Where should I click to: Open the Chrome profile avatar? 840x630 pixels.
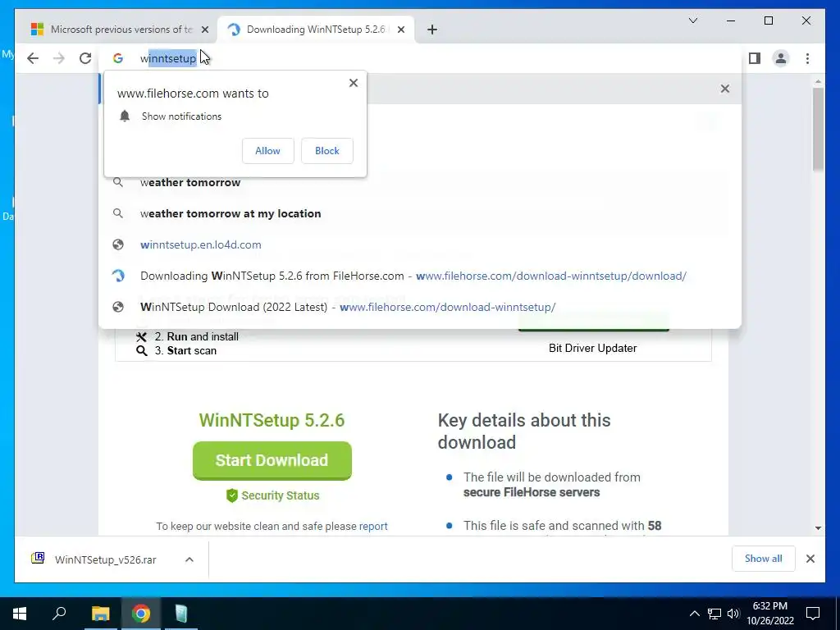click(781, 58)
